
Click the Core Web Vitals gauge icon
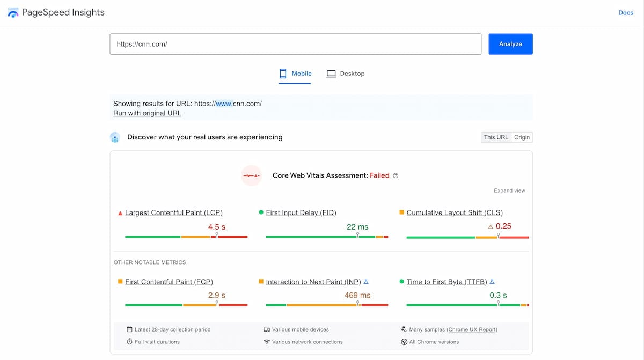pyautogui.click(x=251, y=175)
